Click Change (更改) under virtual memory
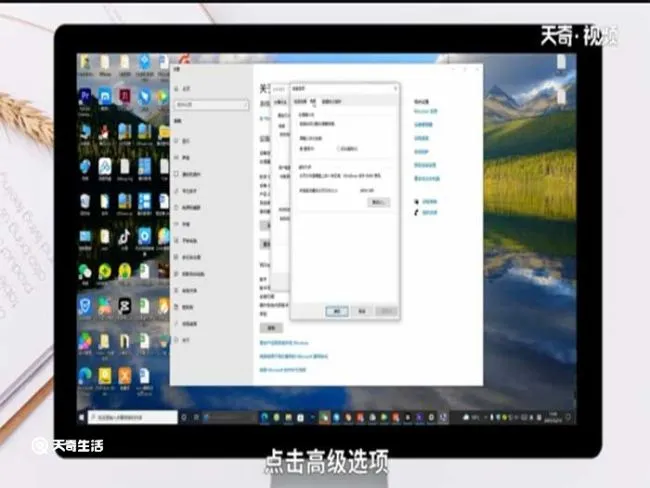This screenshot has width=650, height=488. coord(378,202)
